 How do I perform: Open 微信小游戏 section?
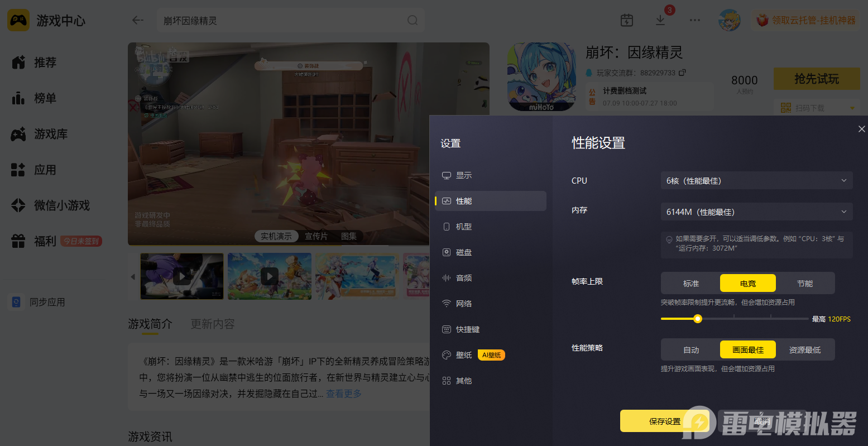pos(51,205)
